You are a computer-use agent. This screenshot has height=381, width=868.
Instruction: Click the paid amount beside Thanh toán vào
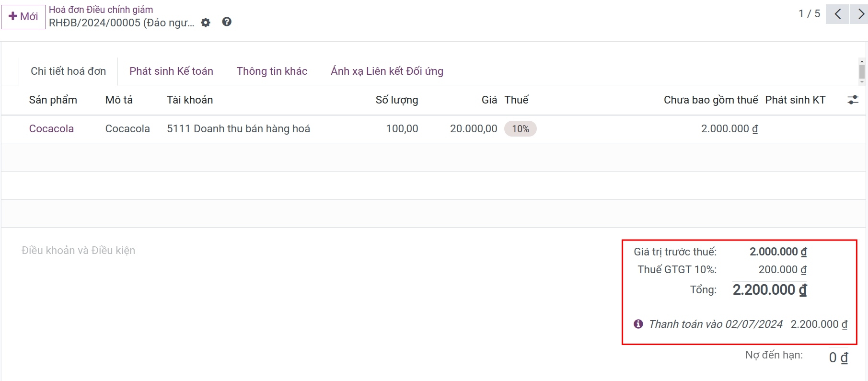[x=819, y=324]
